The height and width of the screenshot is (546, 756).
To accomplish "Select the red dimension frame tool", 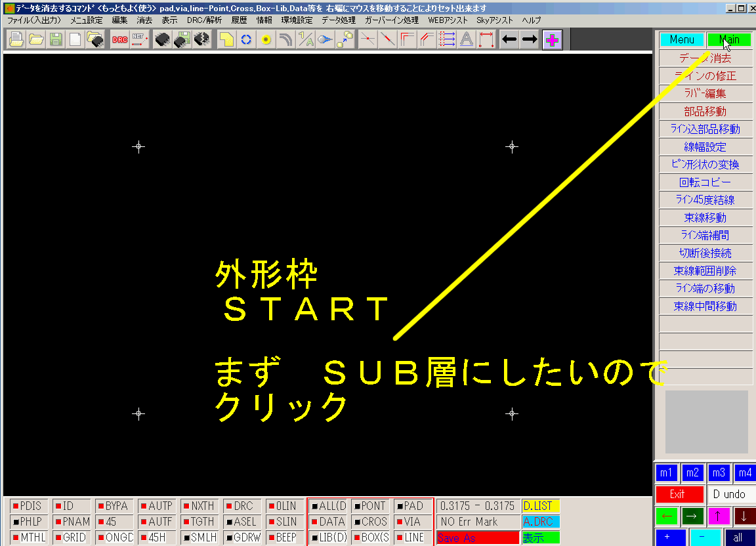I will tap(486, 39).
